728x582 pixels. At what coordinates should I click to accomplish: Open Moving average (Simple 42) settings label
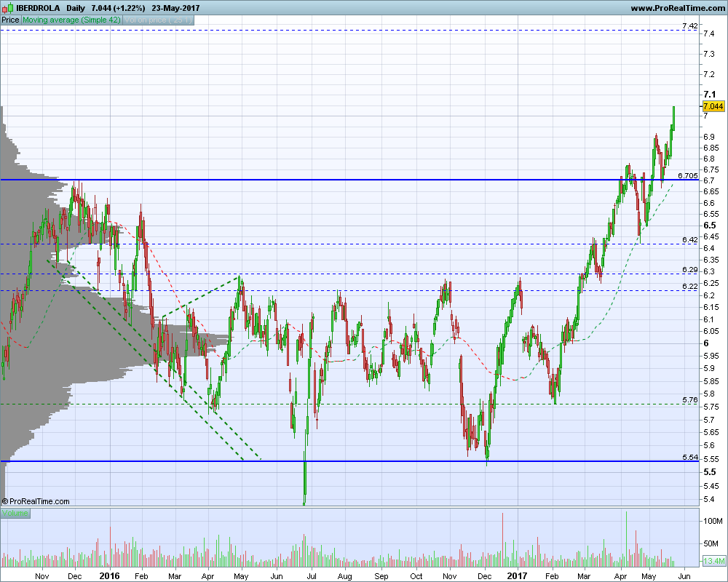(71, 20)
